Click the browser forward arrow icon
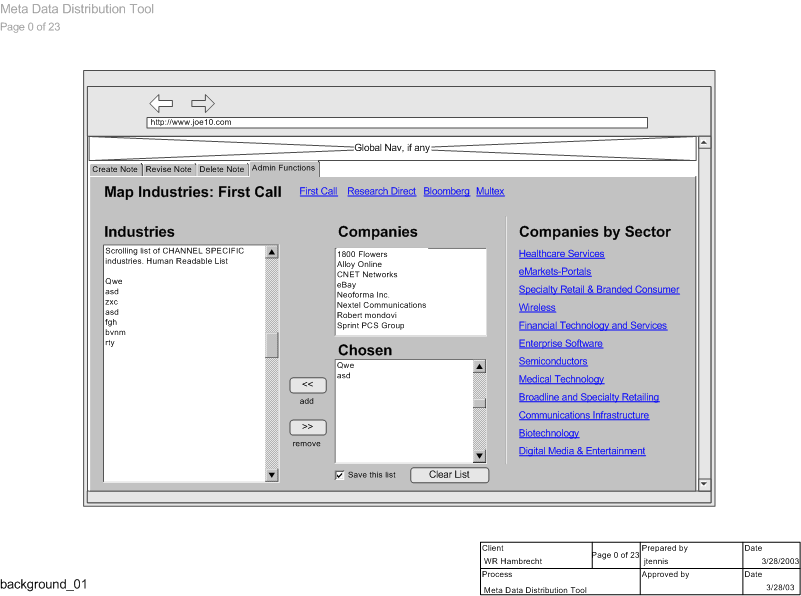This screenshot has width=801, height=596. coord(203,103)
